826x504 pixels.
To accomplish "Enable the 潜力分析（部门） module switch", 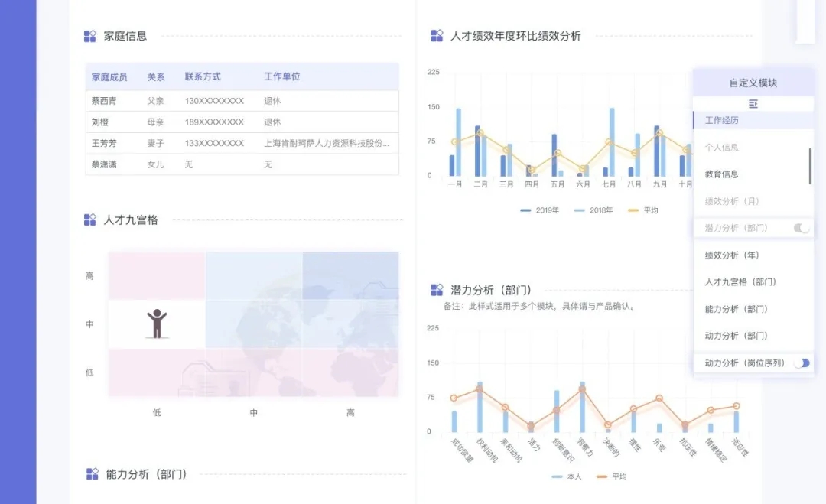I will click(802, 228).
